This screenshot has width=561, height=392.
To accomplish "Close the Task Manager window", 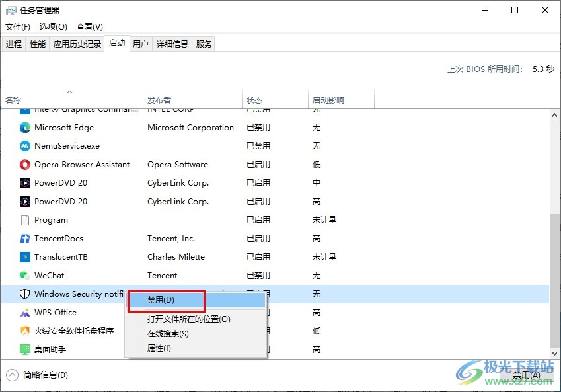I will tap(545, 10).
